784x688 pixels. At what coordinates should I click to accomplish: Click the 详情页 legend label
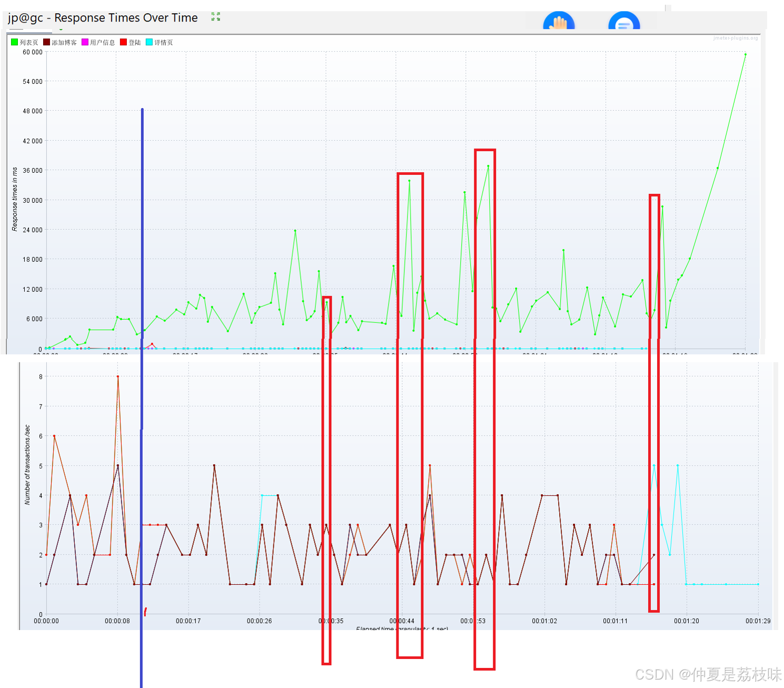click(x=164, y=43)
